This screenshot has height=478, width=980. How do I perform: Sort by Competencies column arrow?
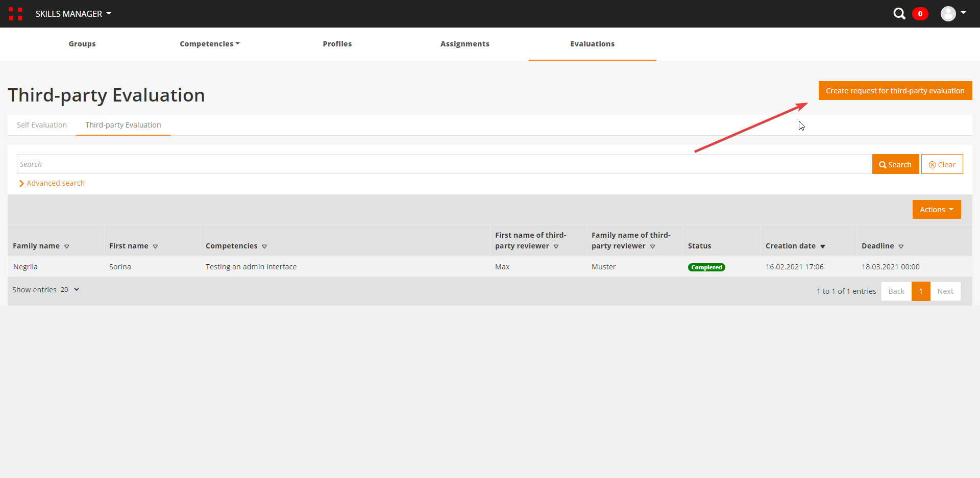(x=264, y=246)
